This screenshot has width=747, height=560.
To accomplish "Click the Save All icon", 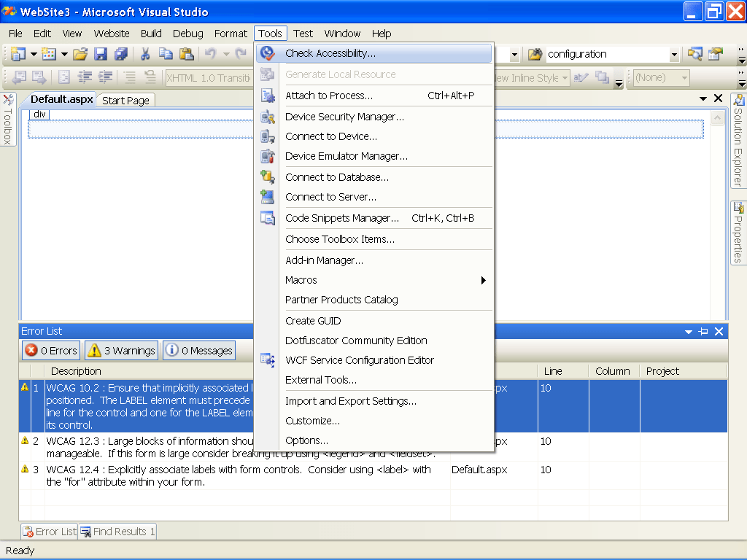I will pos(123,54).
